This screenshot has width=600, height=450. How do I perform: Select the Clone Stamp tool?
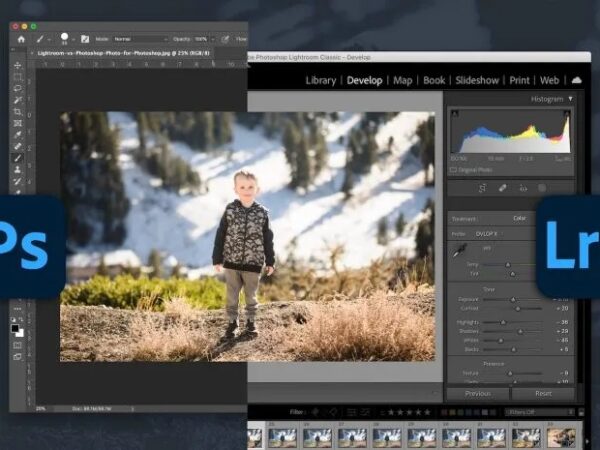pos(18,170)
